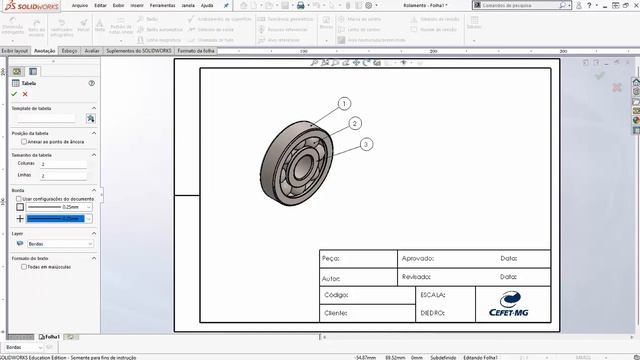Select the Folha1 sheet tab
The width and height of the screenshot is (640, 360).
coord(49,337)
